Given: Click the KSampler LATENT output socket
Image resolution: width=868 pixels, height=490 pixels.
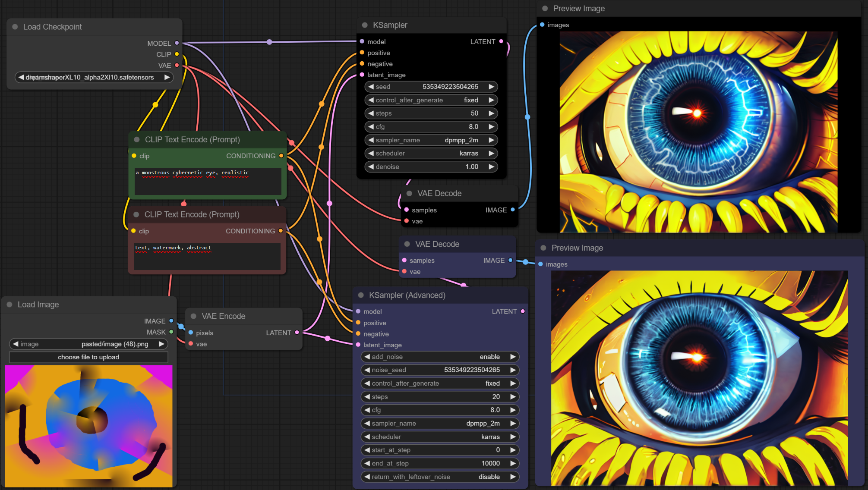Looking at the screenshot, I should pyautogui.click(x=501, y=41).
